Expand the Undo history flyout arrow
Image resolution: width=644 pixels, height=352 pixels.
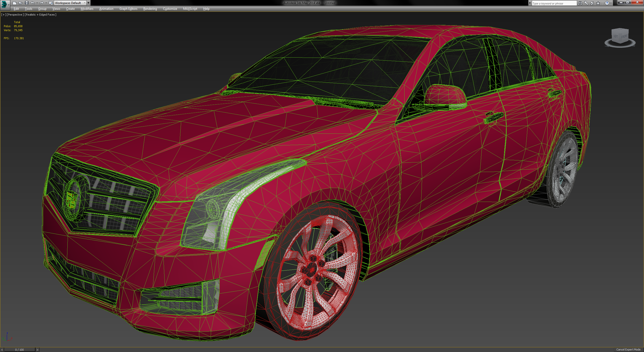click(37, 3)
